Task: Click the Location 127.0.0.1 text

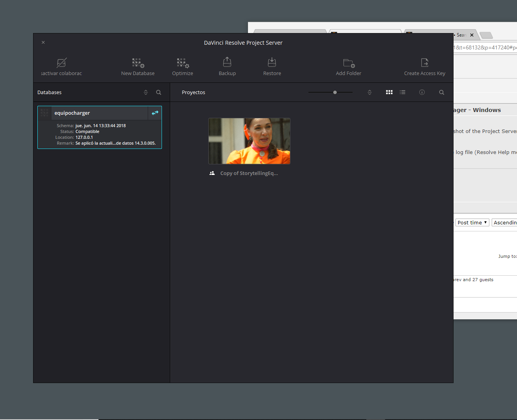Action: coord(84,137)
